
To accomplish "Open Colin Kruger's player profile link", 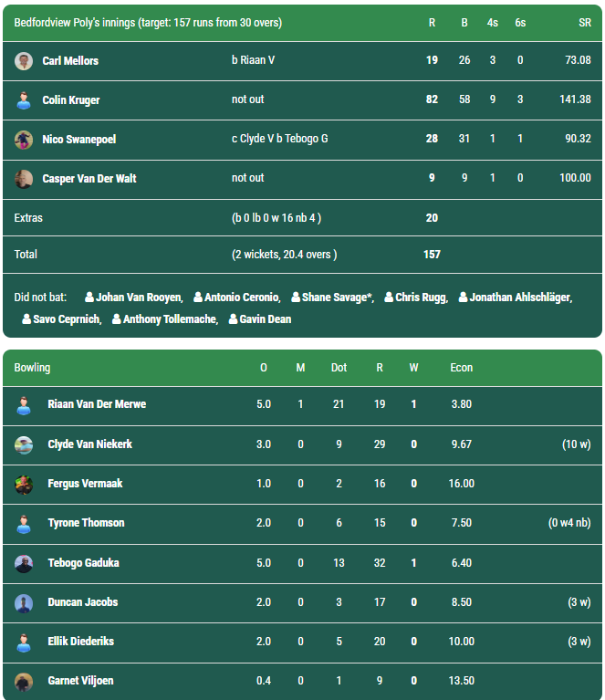I will (71, 100).
